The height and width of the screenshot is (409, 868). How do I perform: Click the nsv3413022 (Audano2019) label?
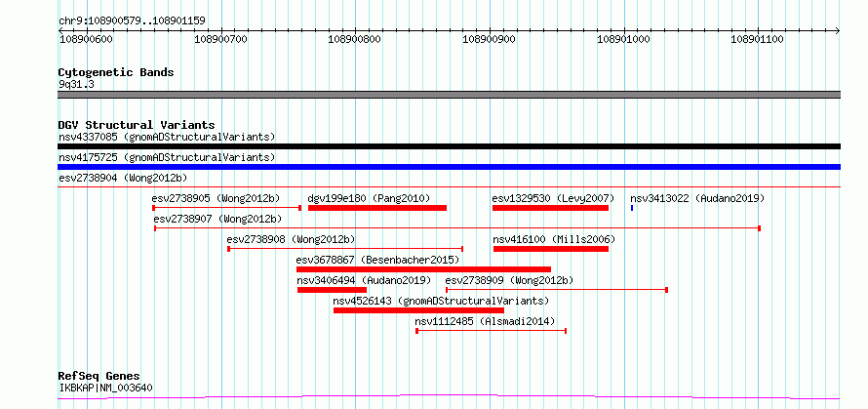(x=697, y=198)
